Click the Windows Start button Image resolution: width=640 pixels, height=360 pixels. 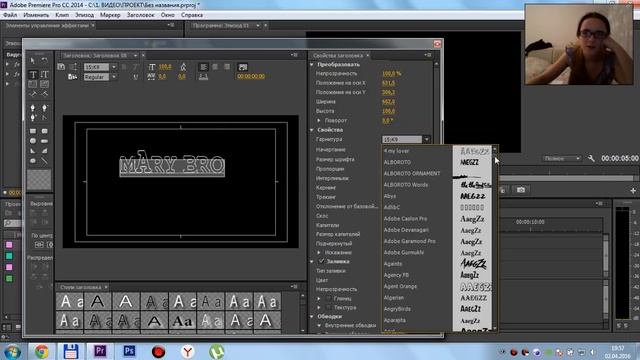pyautogui.click(x=12, y=351)
